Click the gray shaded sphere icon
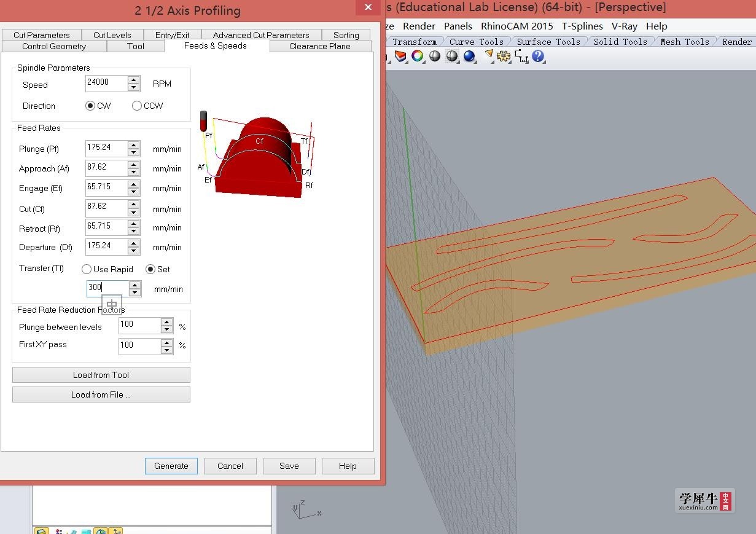The height and width of the screenshot is (534, 756). 435,56
